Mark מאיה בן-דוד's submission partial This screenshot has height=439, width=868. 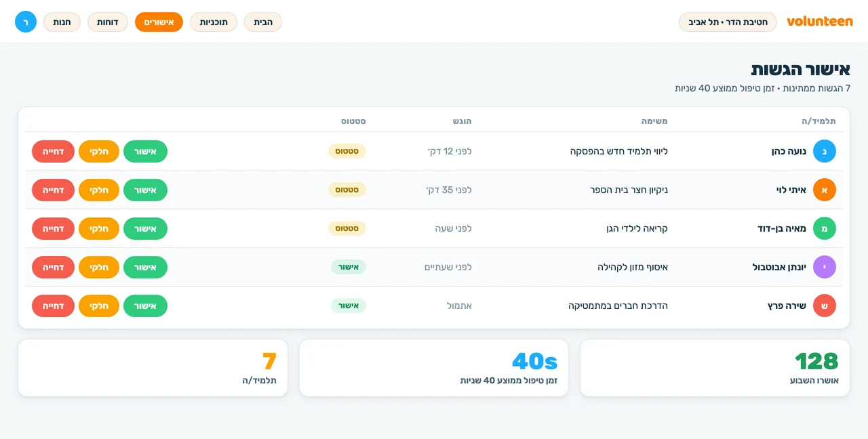coord(99,228)
